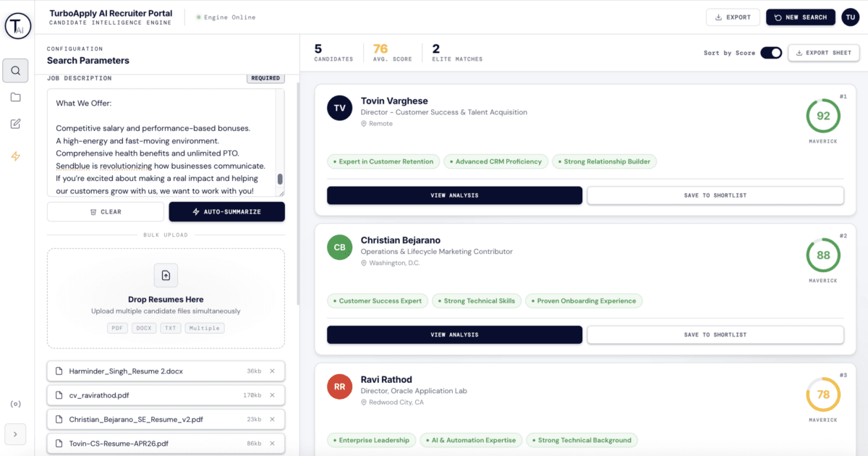Remove Harminder_Singh_Resume 2.docx file

[x=273, y=371]
